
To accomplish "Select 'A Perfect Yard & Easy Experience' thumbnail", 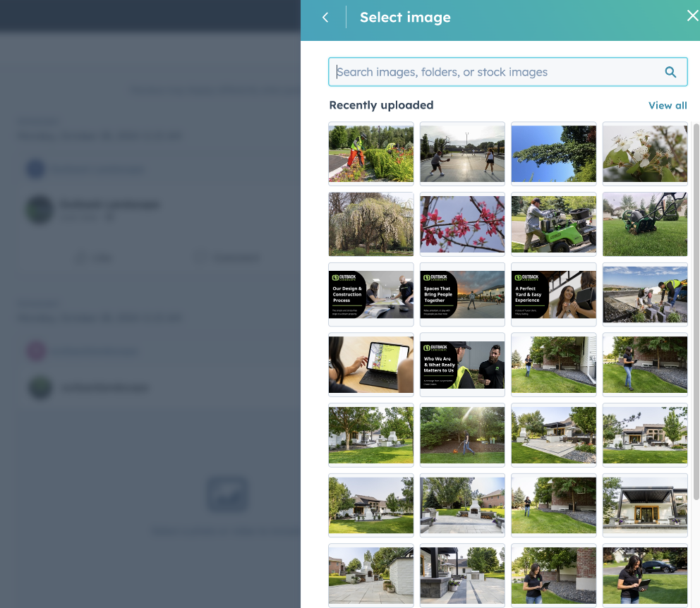I will click(553, 294).
